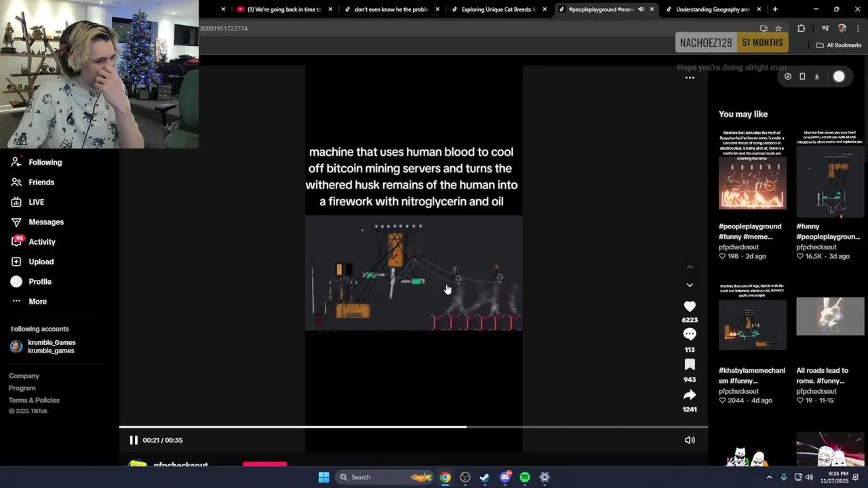Image resolution: width=868 pixels, height=488 pixels.
Task: Click TikTok download desktop app icon
Action: (817, 77)
